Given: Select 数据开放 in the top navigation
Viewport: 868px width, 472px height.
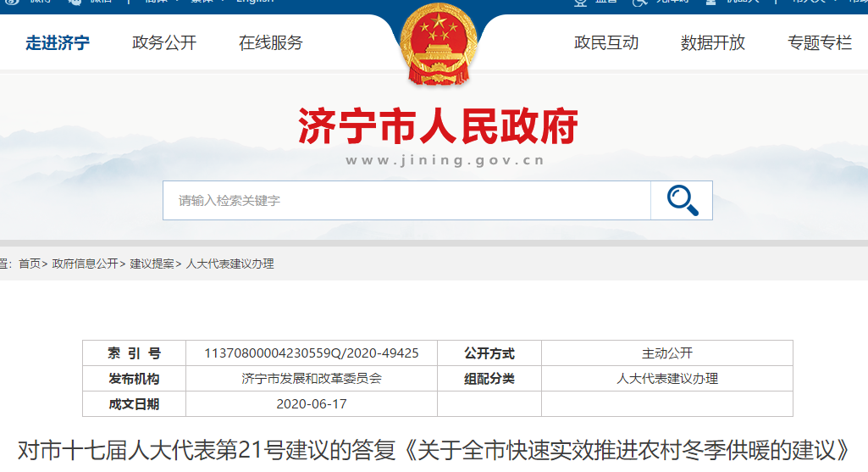Looking at the screenshot, I should coord(713,43).
